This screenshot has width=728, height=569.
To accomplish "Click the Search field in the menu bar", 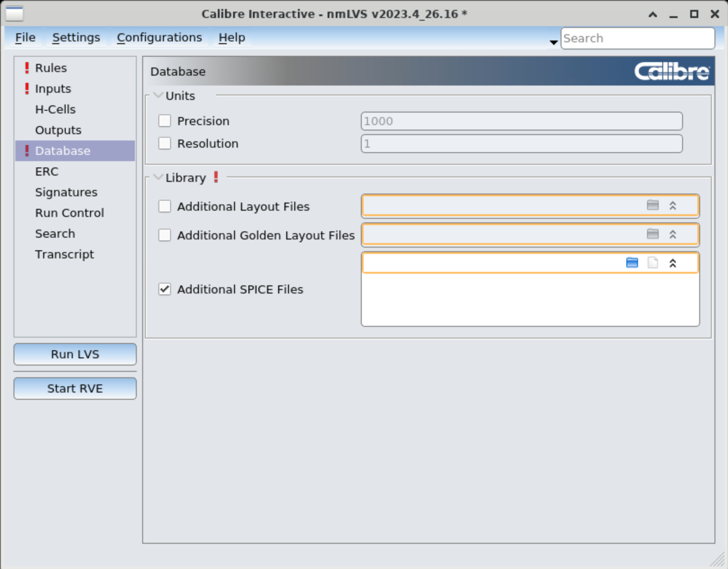I will point(638,38).
